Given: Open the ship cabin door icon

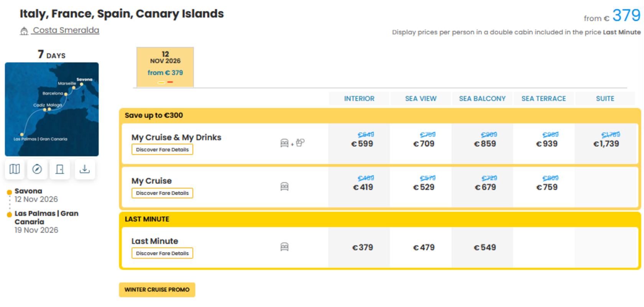Looking at the screenshot, I should pos(60,169).
